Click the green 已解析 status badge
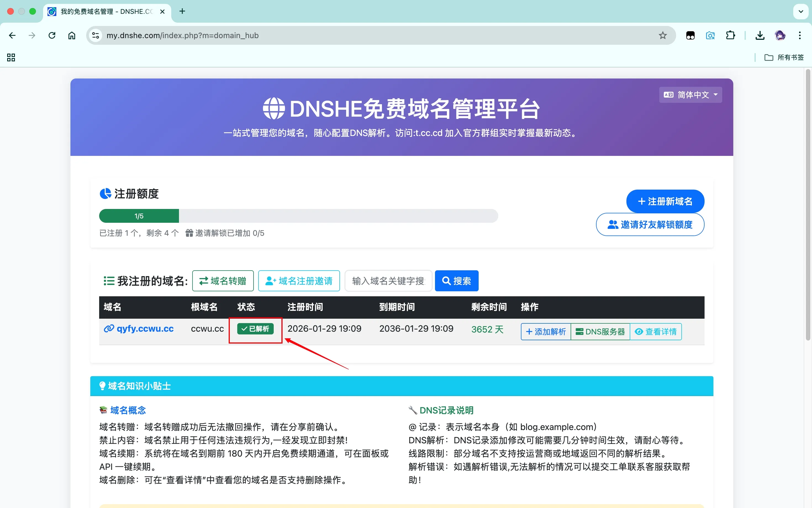The image size is (812, 508). (x=255, y=329)
